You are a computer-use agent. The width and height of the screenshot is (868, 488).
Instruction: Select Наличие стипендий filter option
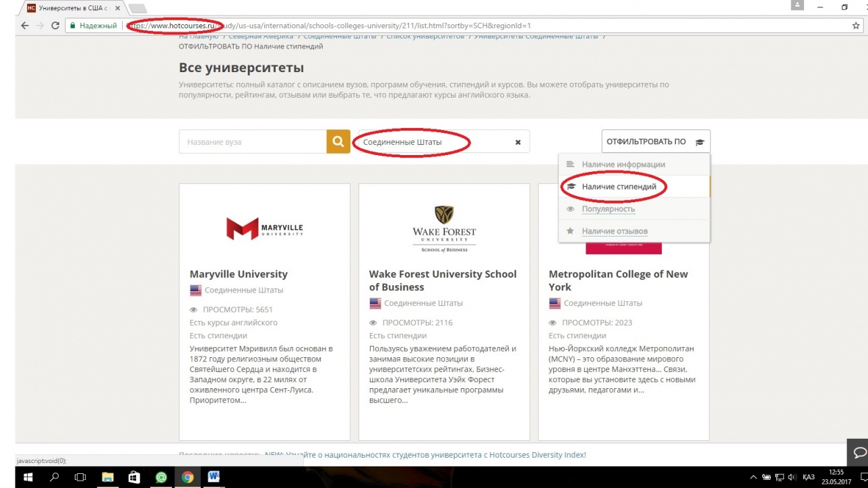[634, 187]
